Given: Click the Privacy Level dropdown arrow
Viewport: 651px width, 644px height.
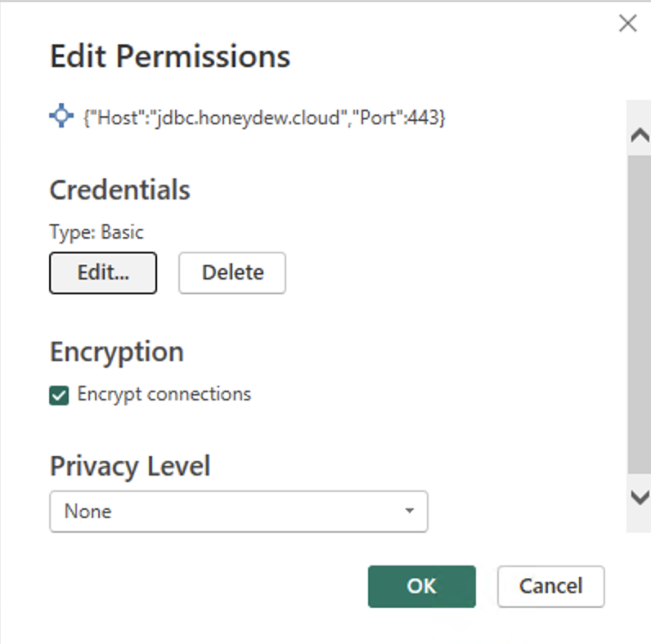Looking at the screenshot, I should click(x=409, y=512).
